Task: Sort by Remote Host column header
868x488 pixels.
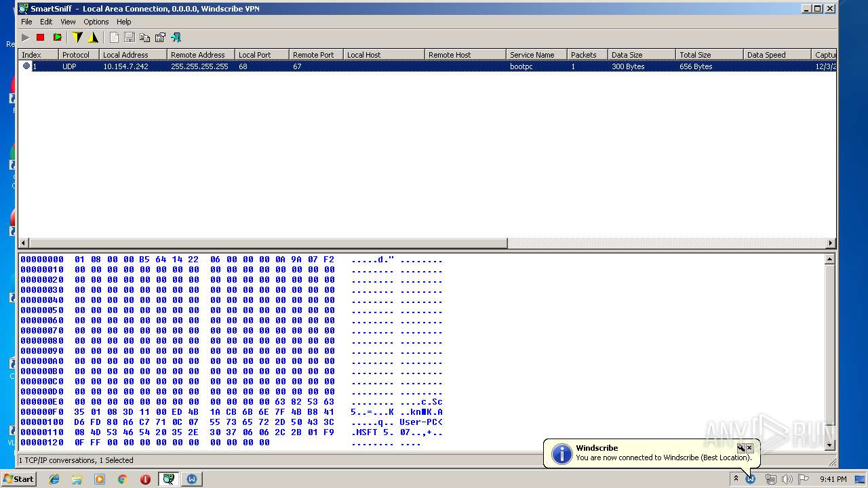Action: pyautogui.click(x=465, y=55)
